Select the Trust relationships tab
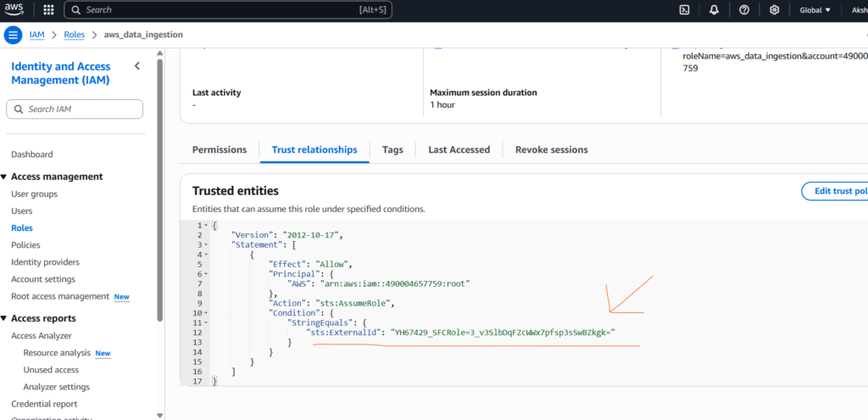Image resolution: width=868 pixels, height=420 pixels. (x=314, y=149)
